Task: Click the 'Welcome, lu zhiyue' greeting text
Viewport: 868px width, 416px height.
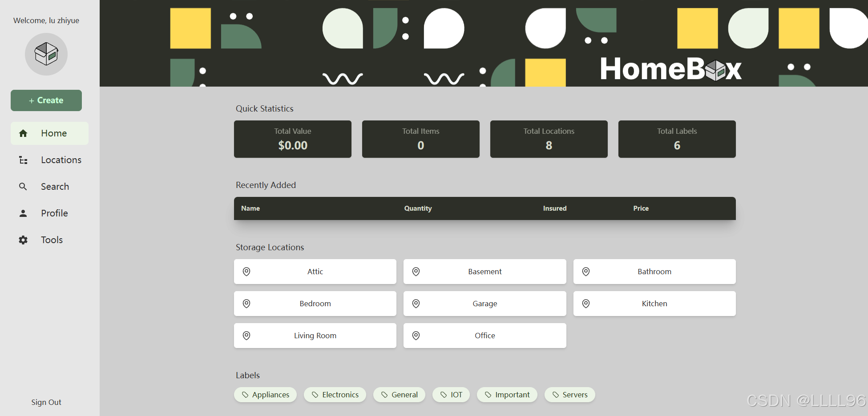Action: pyautogui.click(x=46, y=20)
